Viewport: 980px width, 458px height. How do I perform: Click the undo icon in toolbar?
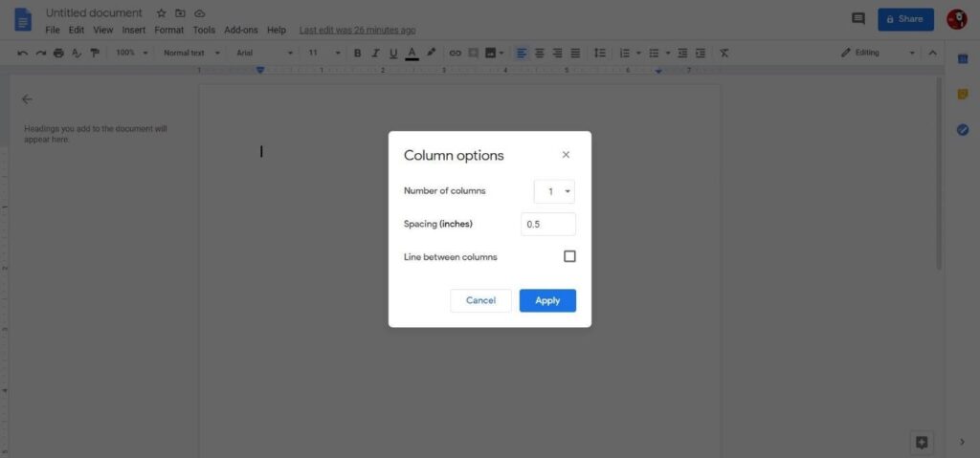(23, 54)
